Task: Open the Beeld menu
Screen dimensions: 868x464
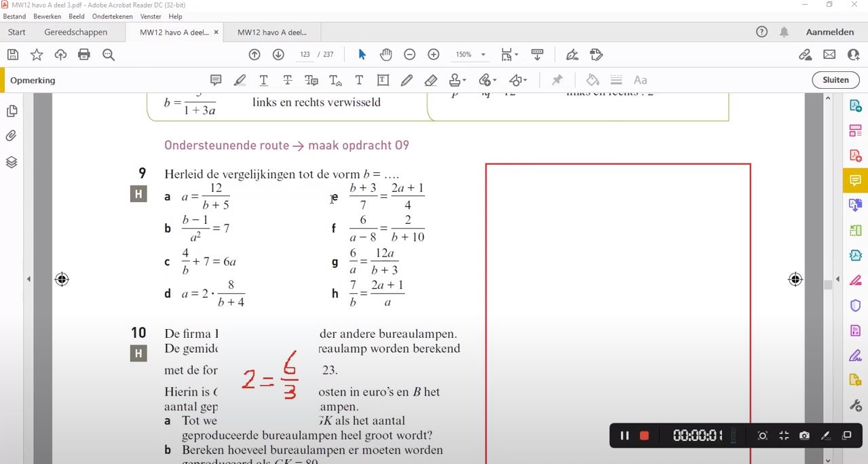Action: point(77,16)
